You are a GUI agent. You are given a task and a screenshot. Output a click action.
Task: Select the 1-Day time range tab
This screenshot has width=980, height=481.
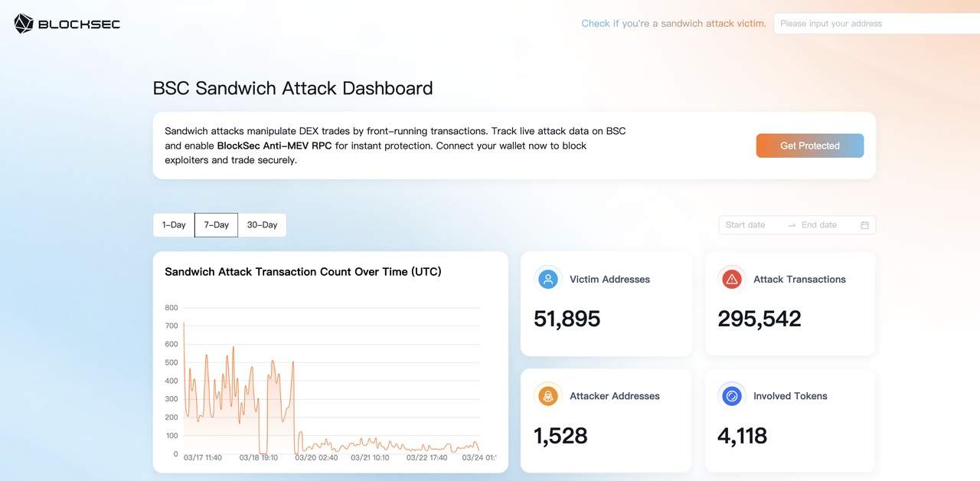pyautogui.click(x=174, y=225)
